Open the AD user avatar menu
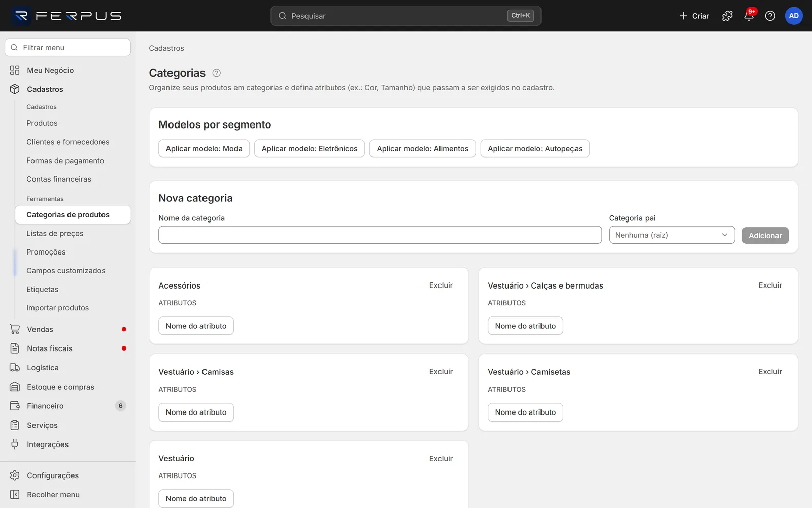This screenshot has width=812, height=508. coord(794,16)
